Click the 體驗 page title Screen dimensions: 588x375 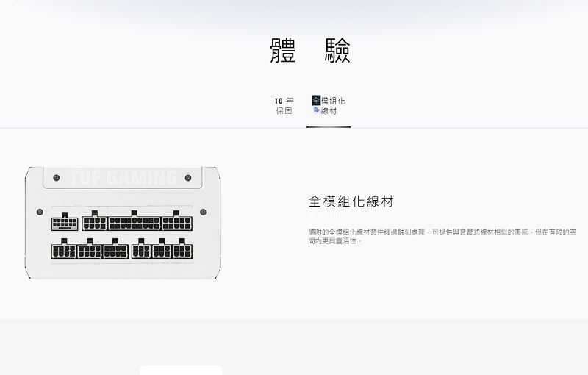coord(310,50)
